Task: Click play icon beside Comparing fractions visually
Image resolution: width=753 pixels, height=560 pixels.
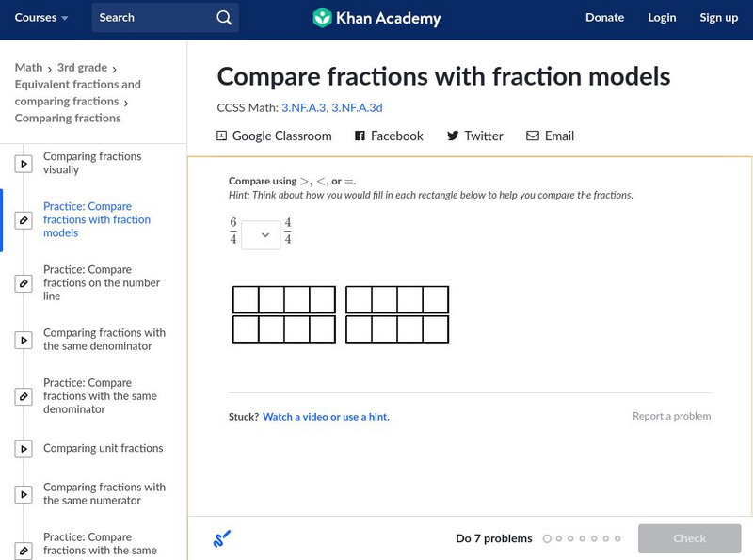Action: tap(24, 164)
